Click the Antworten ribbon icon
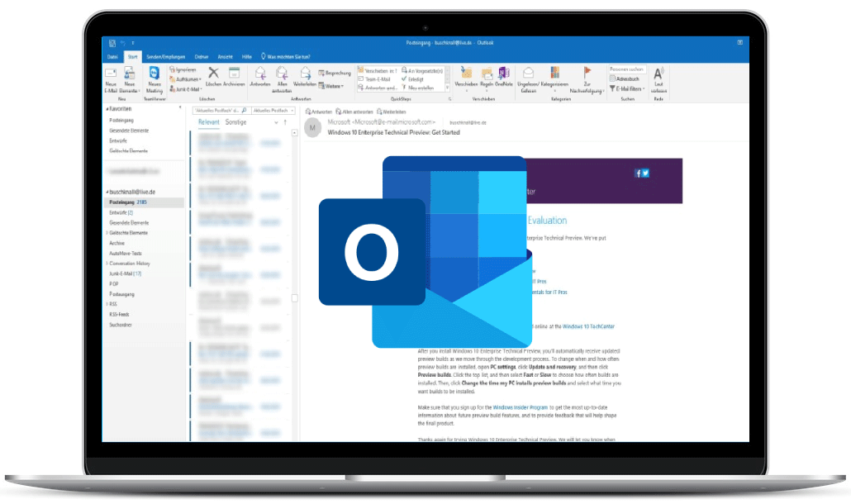Image resolution: width=851 pixels, height=504 pixels. coord(260,73)
